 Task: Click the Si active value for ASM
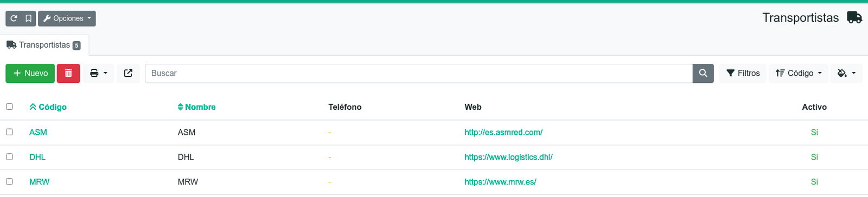[814, 132]
